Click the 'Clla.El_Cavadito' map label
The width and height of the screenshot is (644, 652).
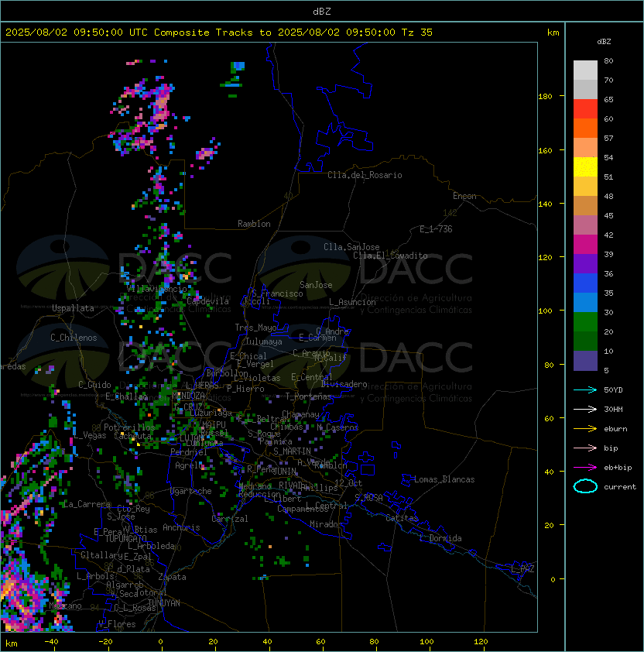point(390,256)
